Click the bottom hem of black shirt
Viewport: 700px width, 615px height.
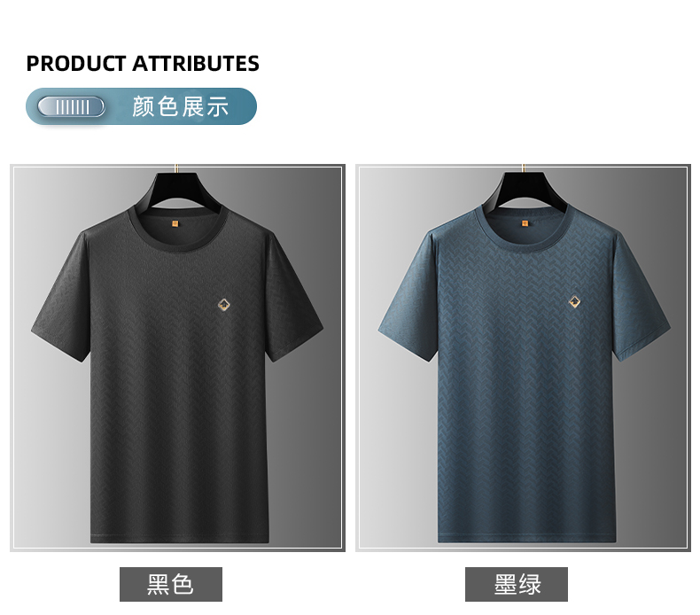(180, 536)
